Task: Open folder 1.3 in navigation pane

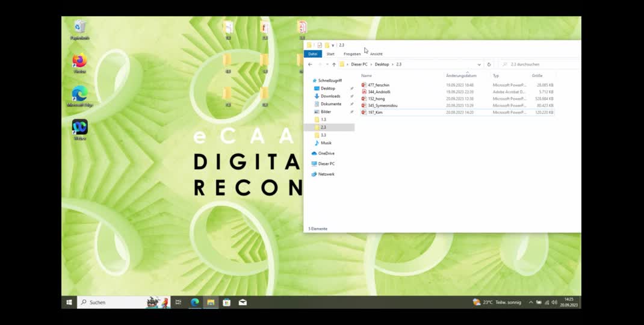Action: click(323, 120)
